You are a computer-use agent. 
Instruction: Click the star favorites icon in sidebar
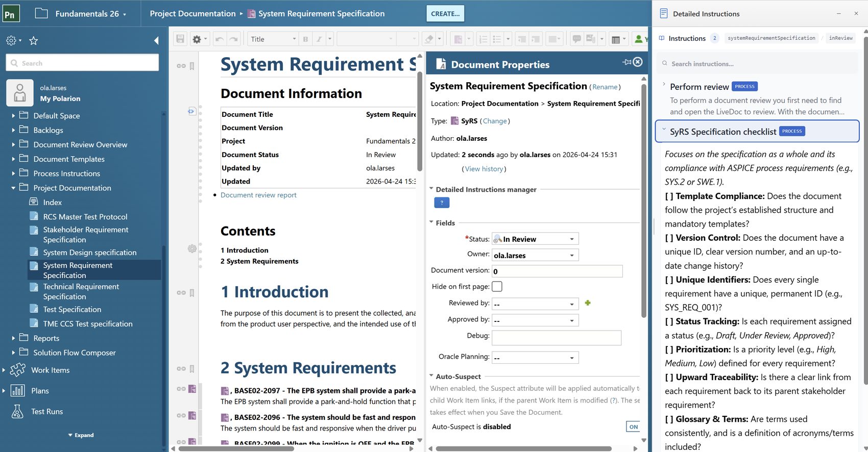[34, 41]
